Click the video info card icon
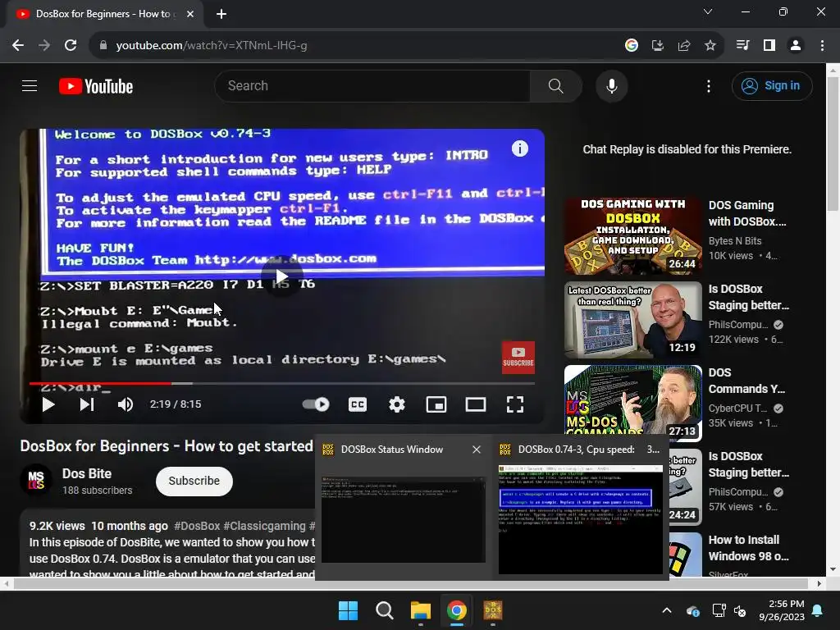The height and width of the screenshot is (630, 840). (x=519, y=148)
